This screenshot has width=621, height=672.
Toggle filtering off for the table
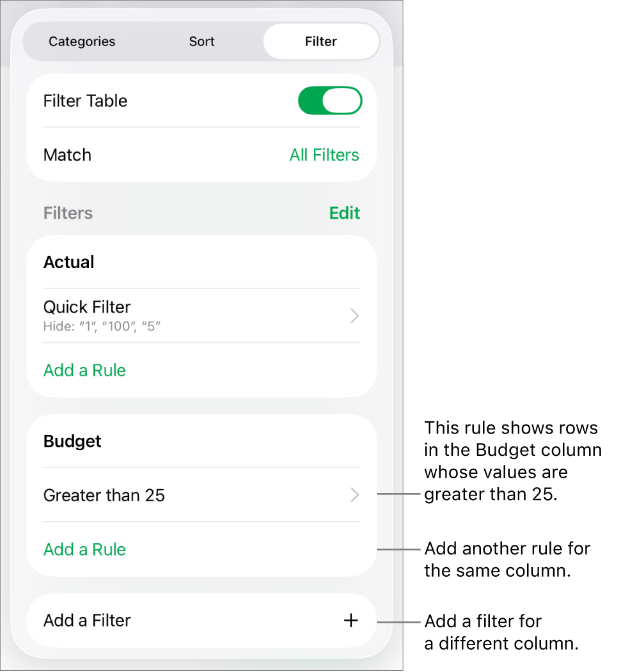point(330,100)
